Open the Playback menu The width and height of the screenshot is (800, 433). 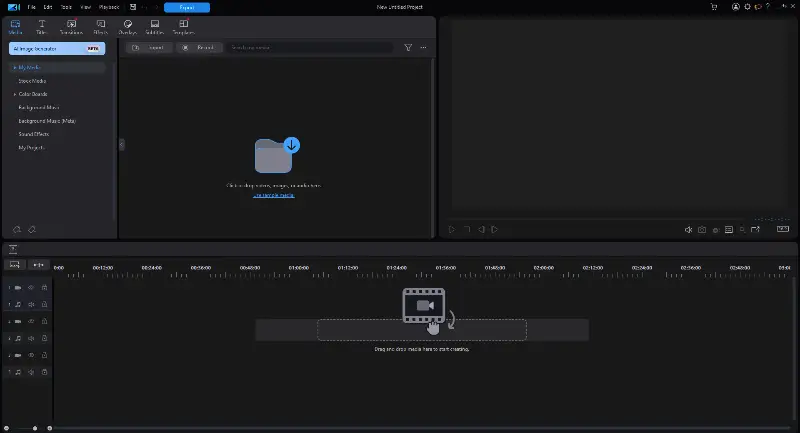click(109, 7)
